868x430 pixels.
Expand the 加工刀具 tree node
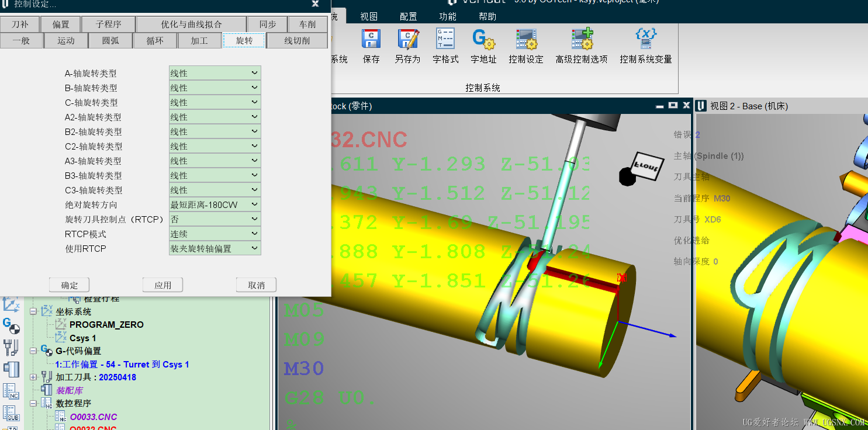point(33,377)
